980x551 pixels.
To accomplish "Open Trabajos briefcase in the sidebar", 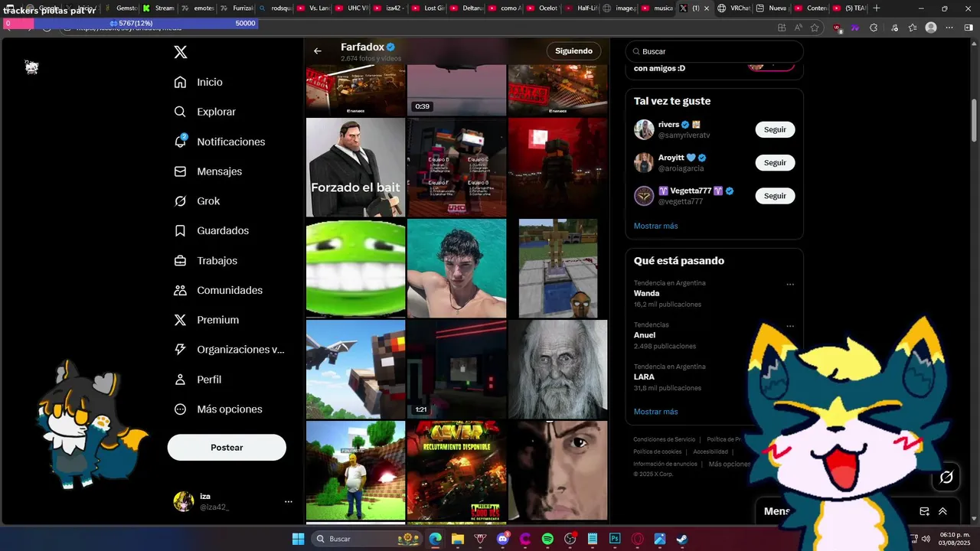I will pyautogui.click(x=206, y=260).
